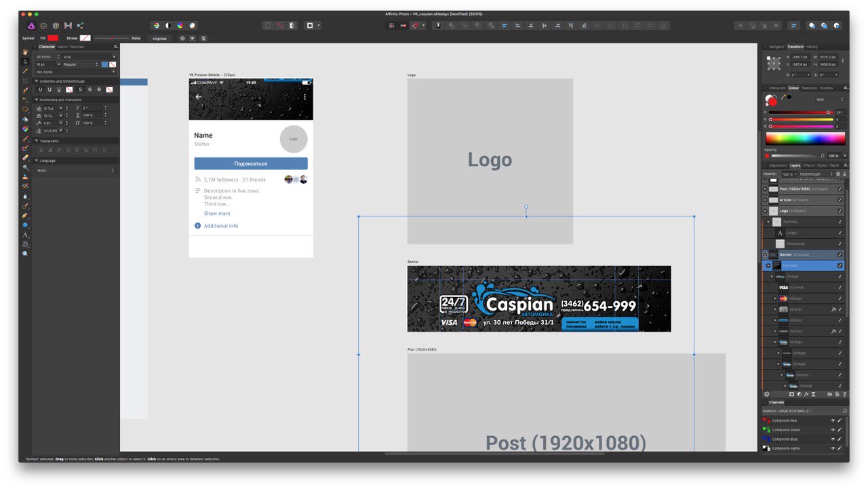The image size is (868, 489).
Task: Collapse the Underline and Strikethrough section
Action: click(x=37, y=81)
